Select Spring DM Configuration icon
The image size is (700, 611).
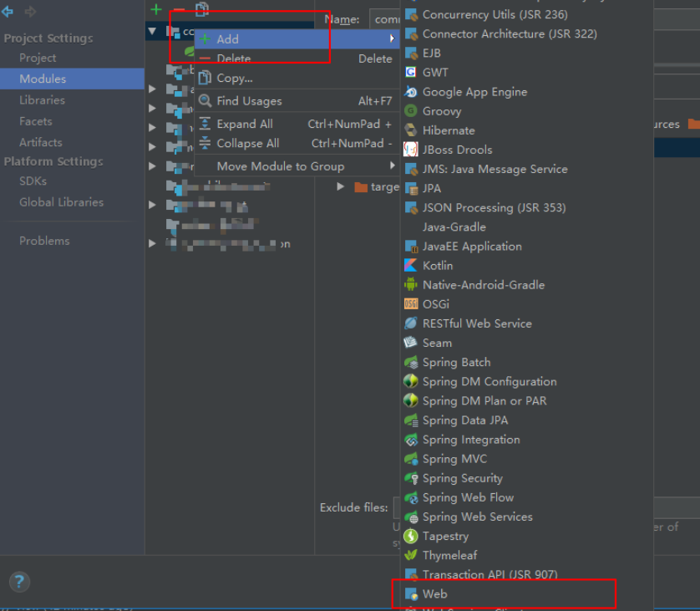411,381
